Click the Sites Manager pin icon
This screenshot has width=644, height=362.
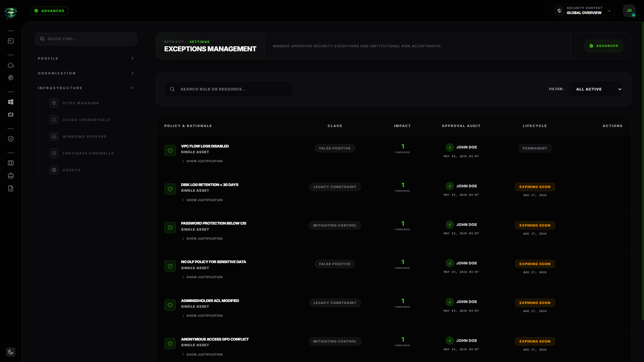pos(54,103)
